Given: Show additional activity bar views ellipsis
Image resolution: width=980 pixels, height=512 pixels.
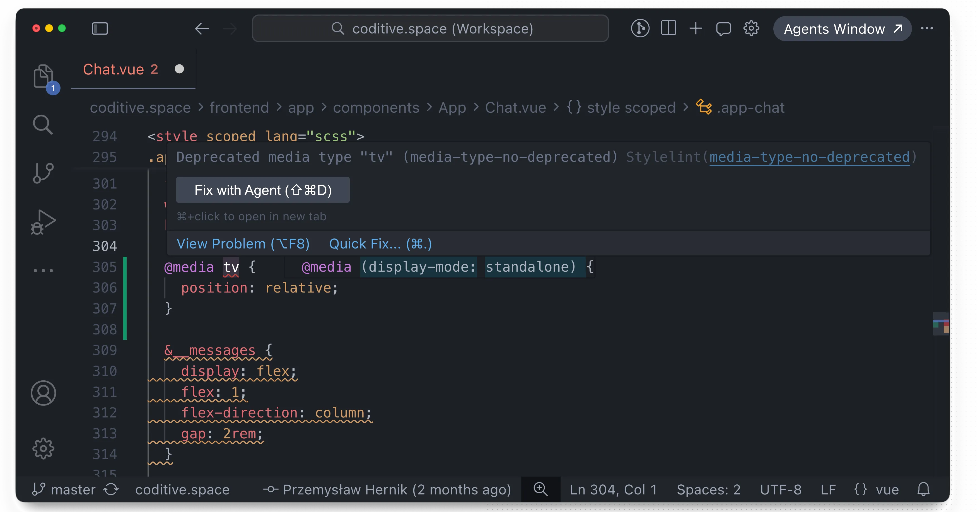Looking at the screenshot, I should point(43,271).
